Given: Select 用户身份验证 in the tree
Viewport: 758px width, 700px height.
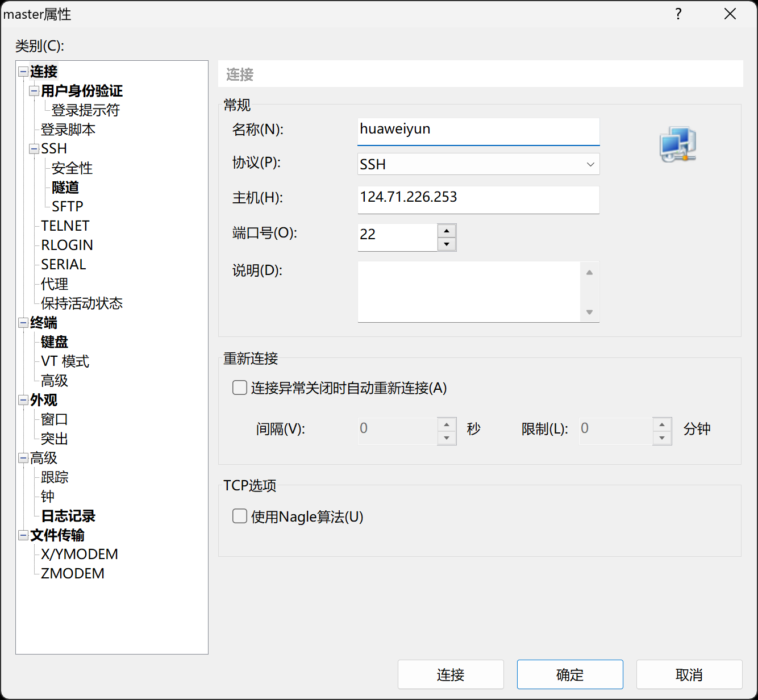Looking at the screenshot, I should [82, 91].
